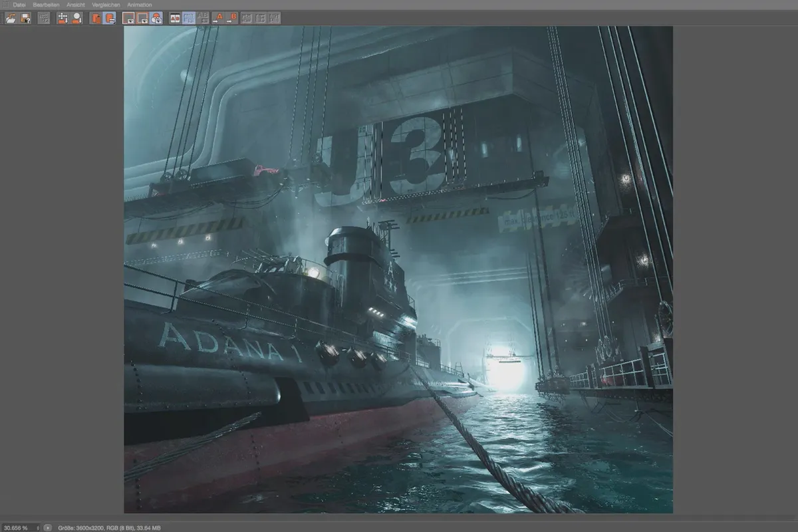Click the Open image folder icon
The width and height of the screenshot is (798, 532).
(x=11, y=18)
